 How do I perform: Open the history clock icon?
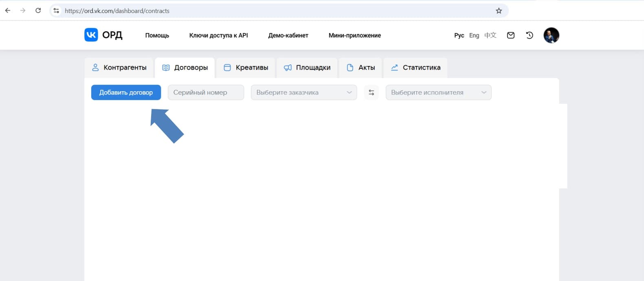point(530,35)
